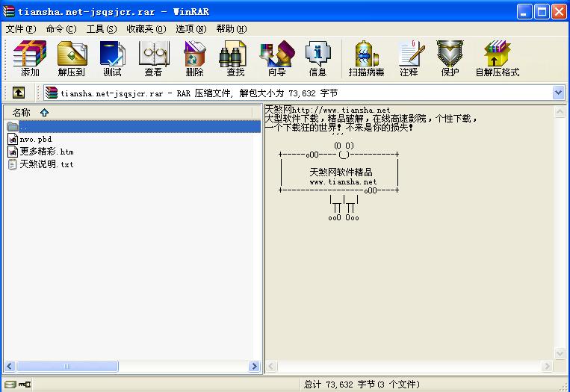Run the Test (测试) archive tool
Viewport: 570px width, 392px height.
[112, 53]
